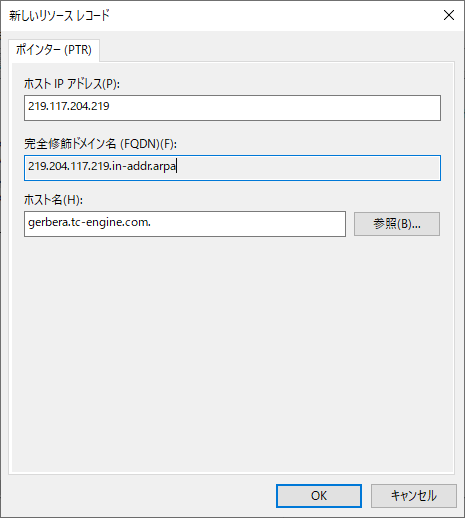Click blank space after the gerbera hostname

(247, 224)
